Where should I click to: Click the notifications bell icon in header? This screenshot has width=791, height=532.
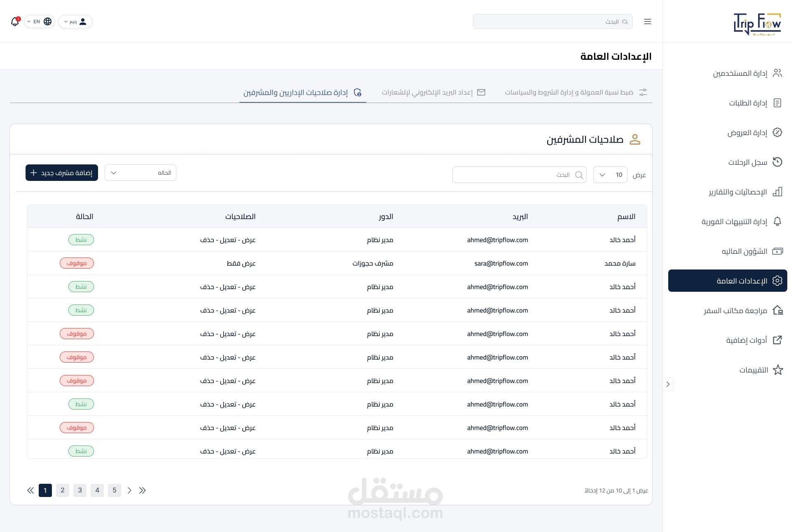point(15,21)
